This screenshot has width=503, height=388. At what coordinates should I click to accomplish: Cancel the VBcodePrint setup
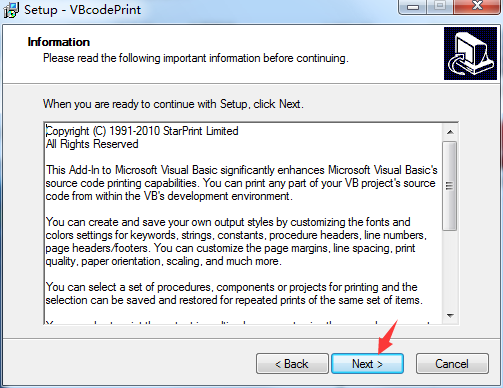(x=452, y=363)
